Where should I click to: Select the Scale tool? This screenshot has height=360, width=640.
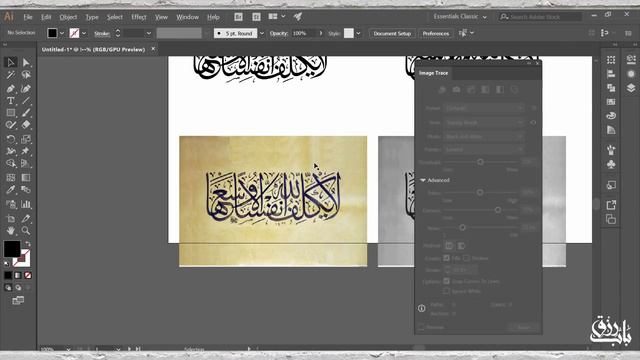coord(26,139)
